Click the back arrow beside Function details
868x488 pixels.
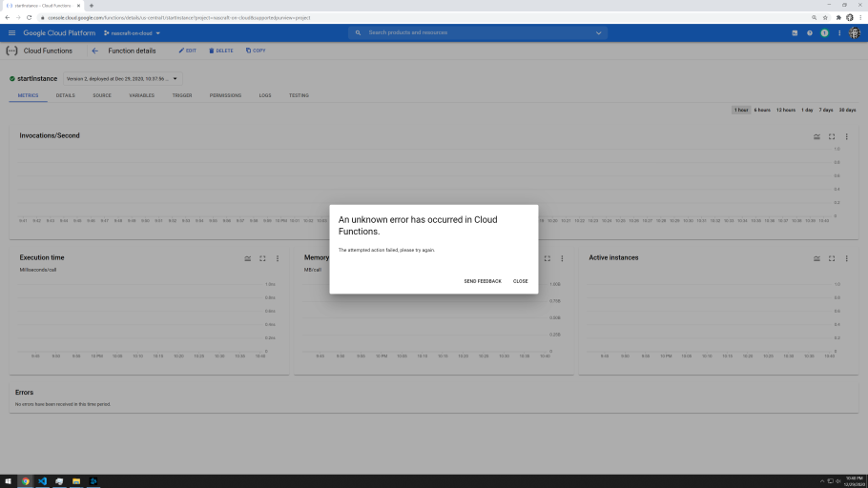coord(94,51)
